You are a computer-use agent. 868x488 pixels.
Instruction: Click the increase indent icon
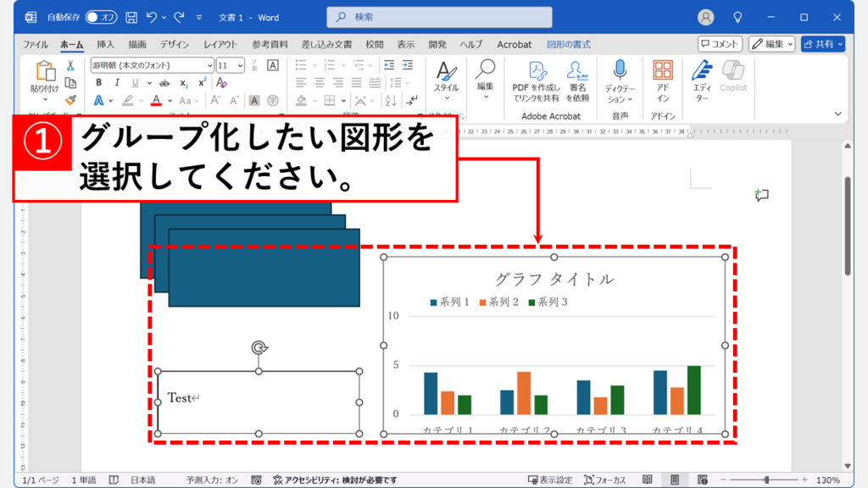coord(408,65)
